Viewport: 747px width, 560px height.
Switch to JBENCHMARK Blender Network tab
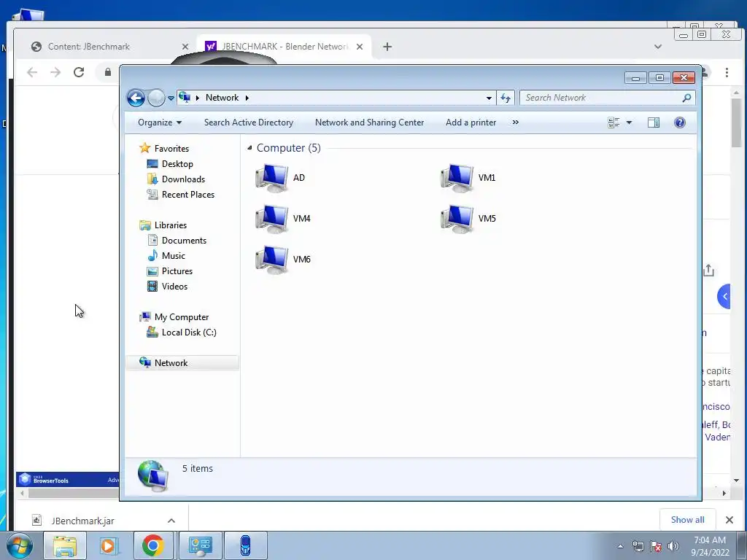pyautogui.click(x=284, y=47)
